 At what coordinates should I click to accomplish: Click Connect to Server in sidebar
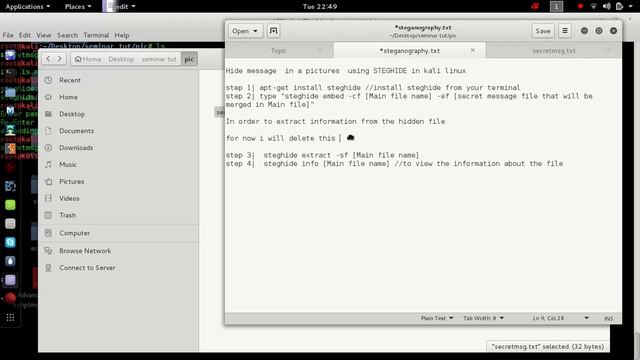click(x=118, y=268)
